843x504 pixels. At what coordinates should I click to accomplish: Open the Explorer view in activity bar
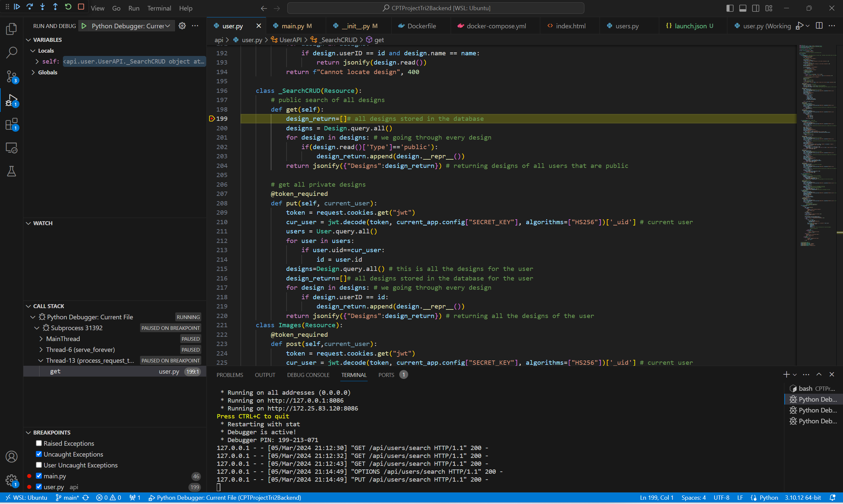click(12, 29)
